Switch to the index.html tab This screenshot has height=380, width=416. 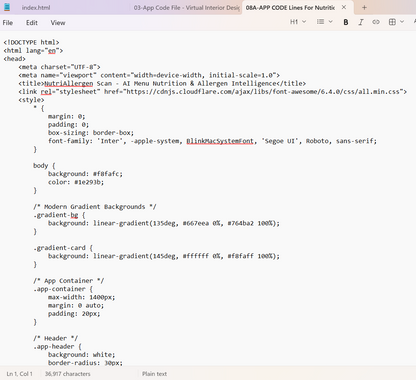pos(36,7)
